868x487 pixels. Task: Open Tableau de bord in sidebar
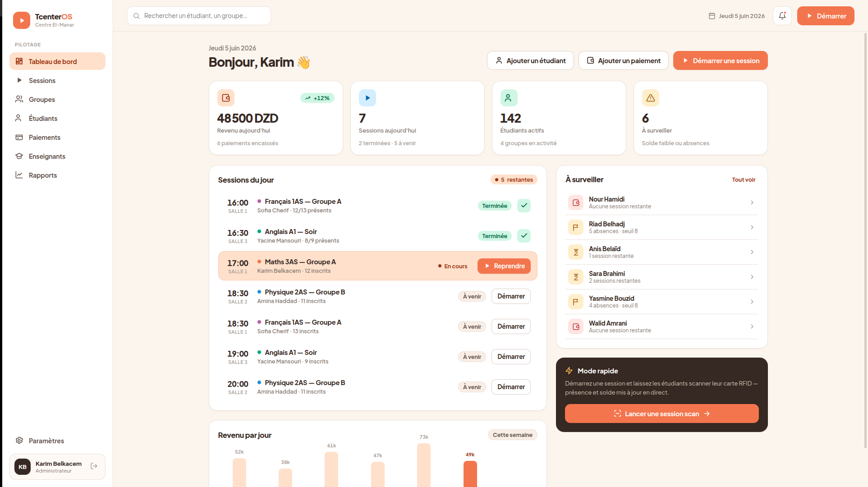[x=57, y=61]
